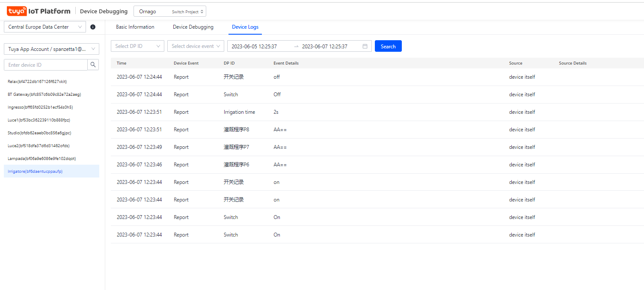The height and width of the screenshot is (290, 644).
Task: Switch to the Device Debugging tab
Action: click(193, 27)
